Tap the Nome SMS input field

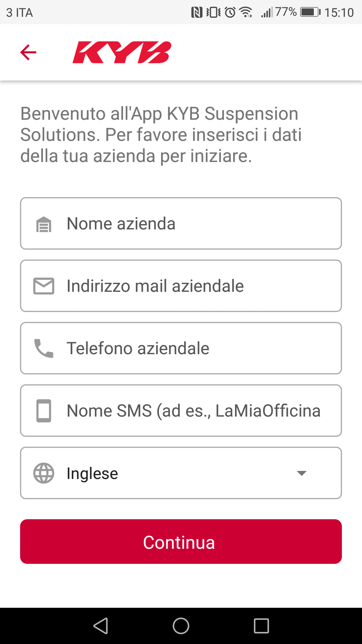coord(201,411)
